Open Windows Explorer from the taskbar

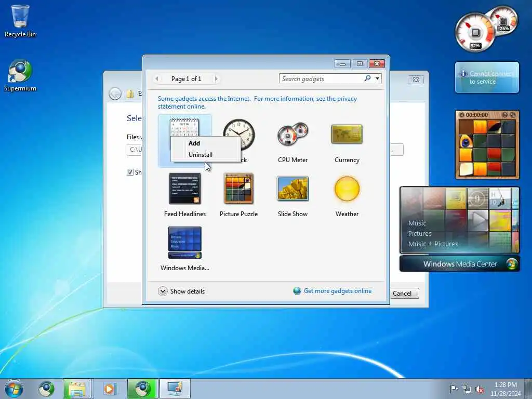(x=77, y=389)
